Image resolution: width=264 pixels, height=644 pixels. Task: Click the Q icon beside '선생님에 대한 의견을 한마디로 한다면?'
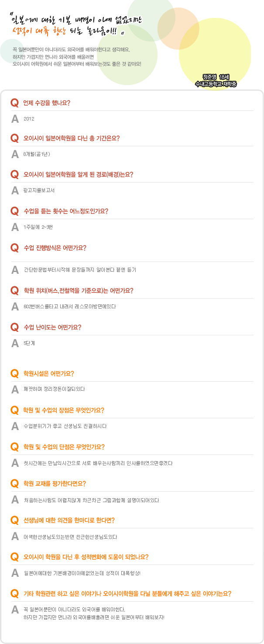click(x=14, y=520)
